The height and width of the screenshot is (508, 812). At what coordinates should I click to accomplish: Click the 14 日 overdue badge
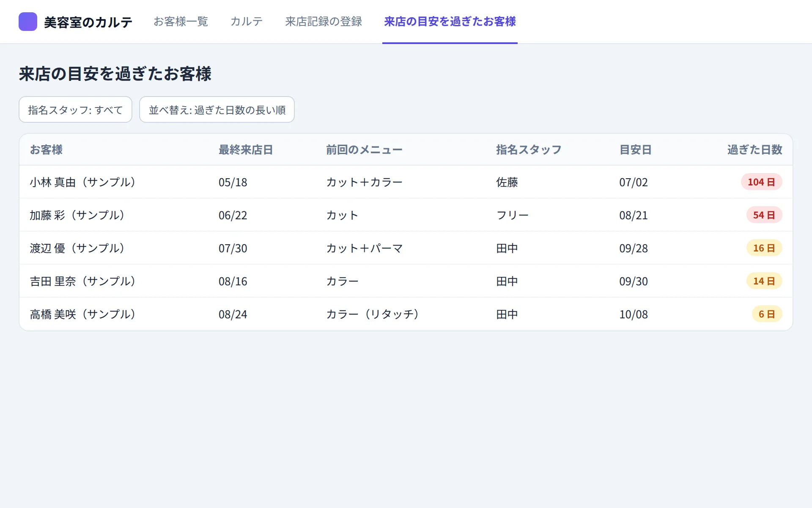[764, 281]
